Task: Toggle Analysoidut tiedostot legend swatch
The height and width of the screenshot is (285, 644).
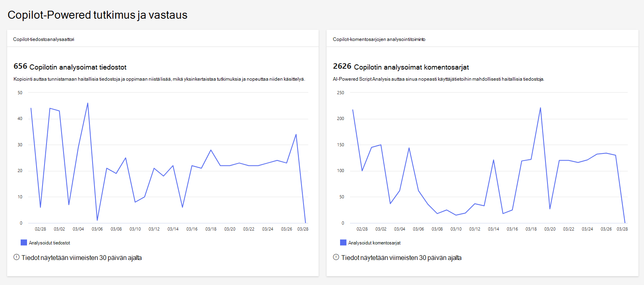Action: click(24, 242)
